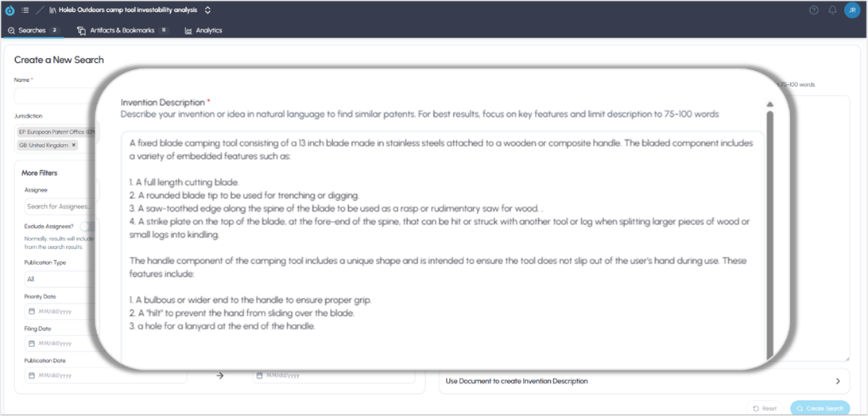Click the Priority Date calendar icon
Viewport: 868px width, 416px height.
[32, 311]
